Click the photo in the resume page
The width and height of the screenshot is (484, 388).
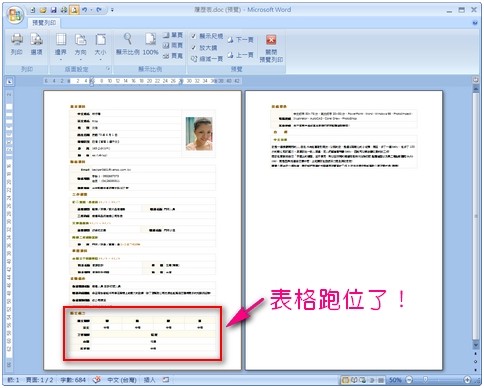[199, 133]
